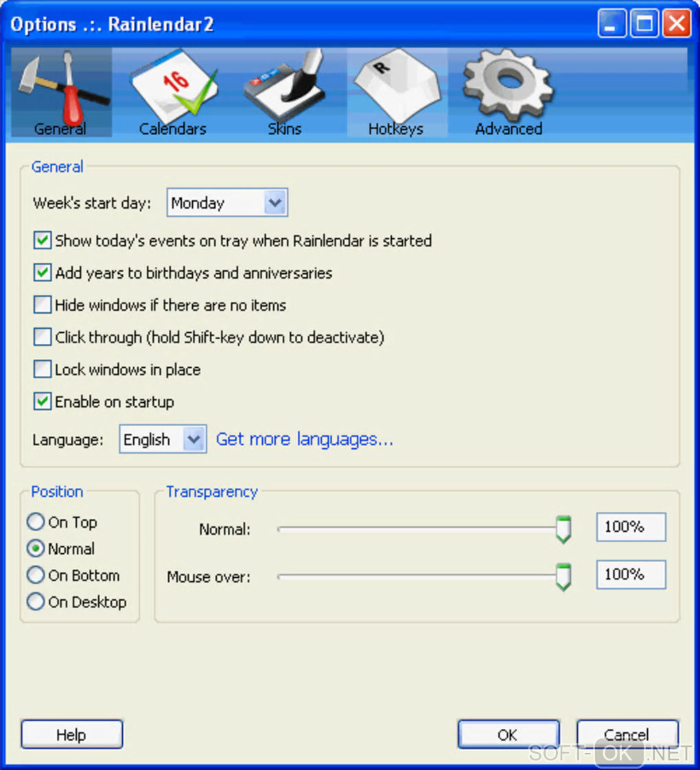Open the Language dropdown
The image size is (700, 770).
click(163, 439)
